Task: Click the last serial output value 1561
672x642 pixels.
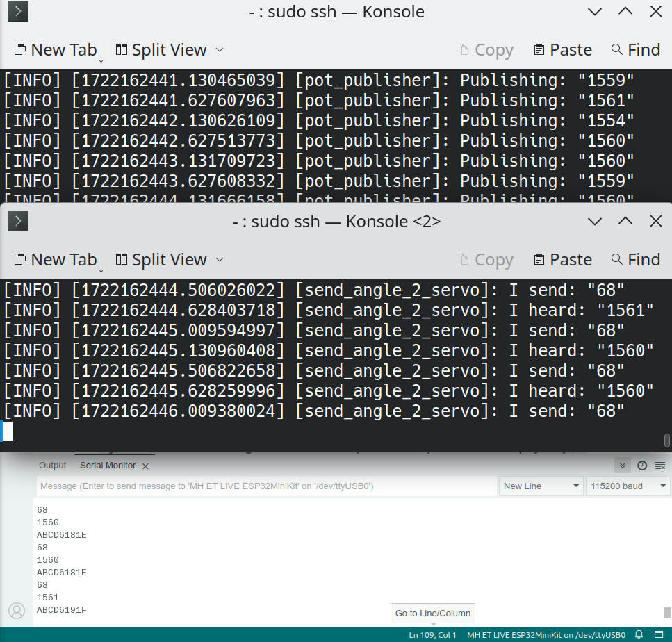Action: (x=47, y=598)
